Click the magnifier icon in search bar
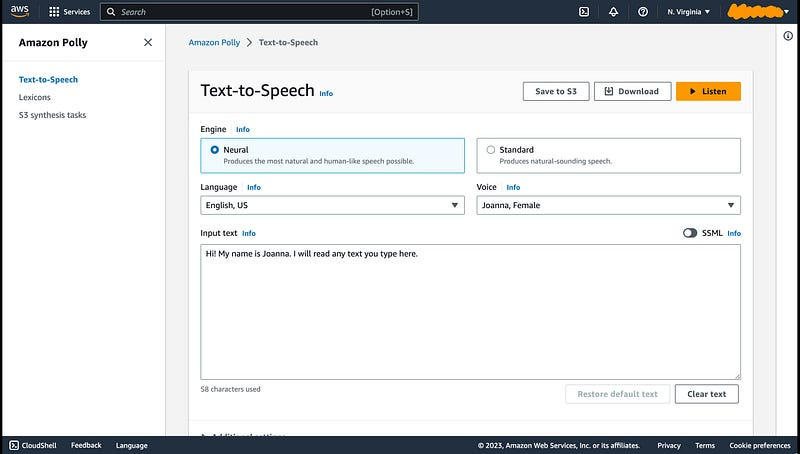 coord(111,12)
